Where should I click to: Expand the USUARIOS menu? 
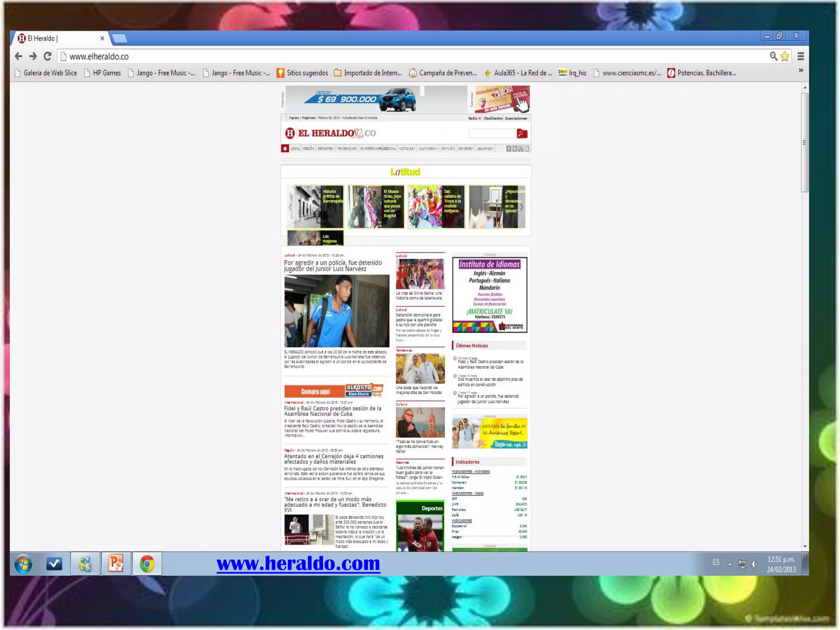485,148
